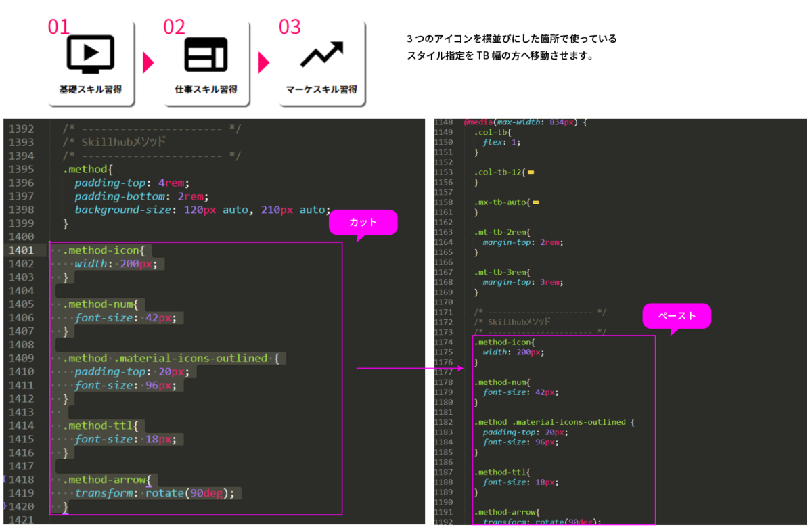Click the web layout icon in step 02
Screen dimensions: 812x529
tap(206, 55)
